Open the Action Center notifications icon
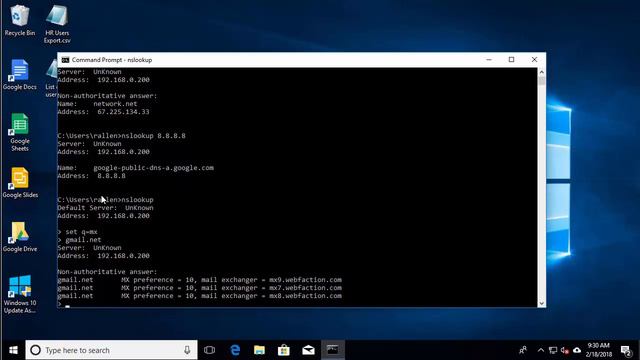 click(x=626, y=350)
